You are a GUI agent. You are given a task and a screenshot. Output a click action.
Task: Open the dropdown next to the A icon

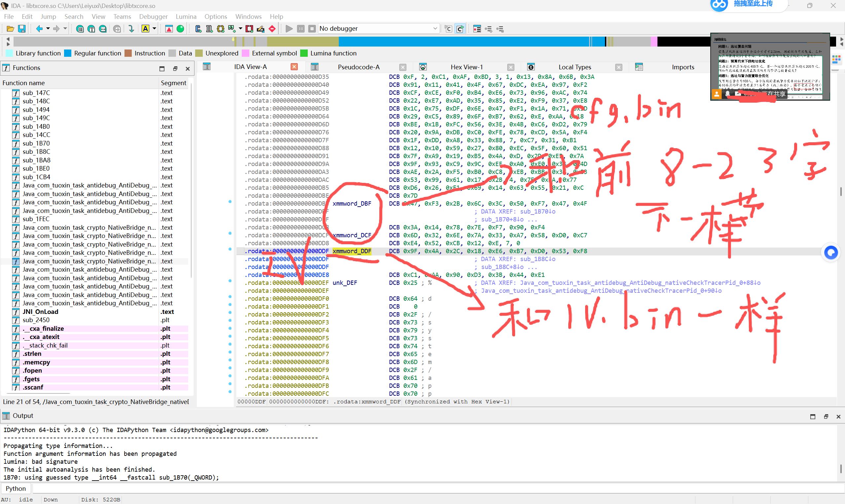pyautogui.click(x=154, y=29)
